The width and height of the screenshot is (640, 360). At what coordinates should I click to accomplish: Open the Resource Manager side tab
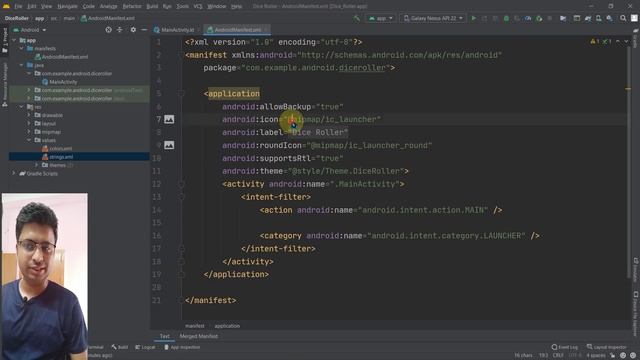5,84
